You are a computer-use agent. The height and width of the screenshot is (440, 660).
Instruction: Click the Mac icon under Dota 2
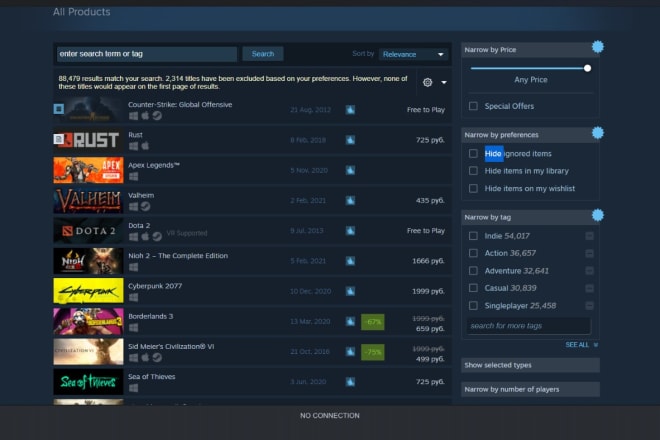145,237
